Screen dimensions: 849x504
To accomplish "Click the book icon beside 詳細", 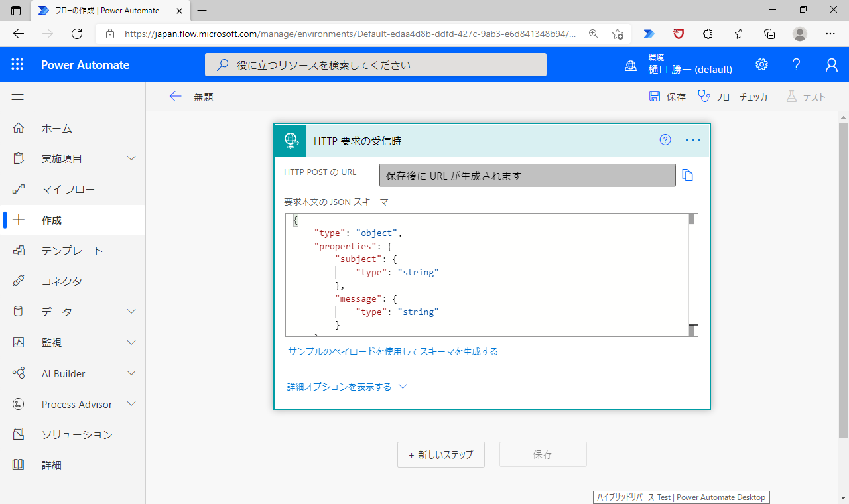I will (19, 465).
